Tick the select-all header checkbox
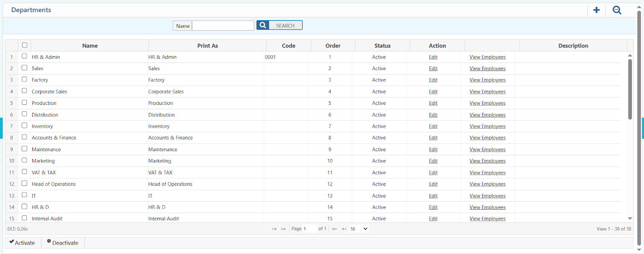This screenshot has height=254, width=644. click(25, 45)
